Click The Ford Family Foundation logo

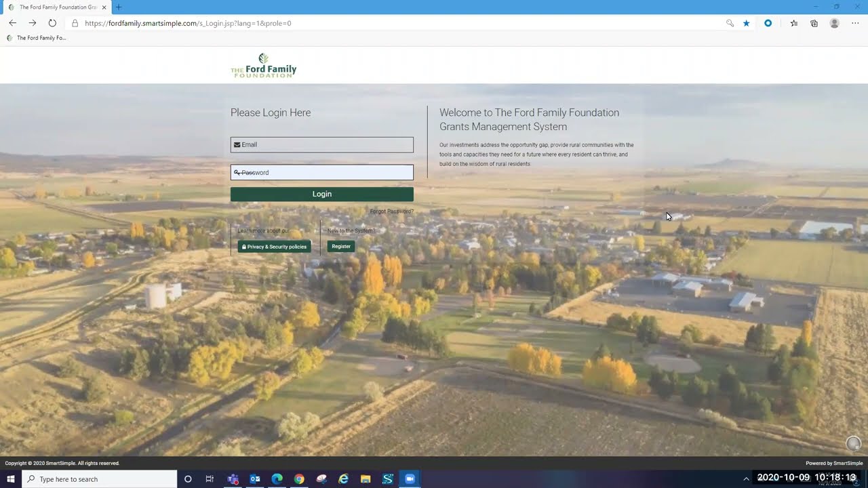tap(264, 66)
